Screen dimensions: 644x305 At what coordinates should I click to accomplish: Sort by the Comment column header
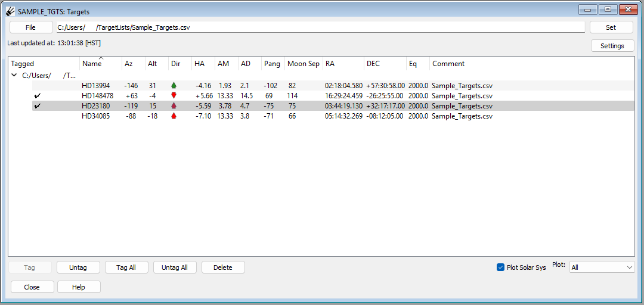click(x=532, y=64)
